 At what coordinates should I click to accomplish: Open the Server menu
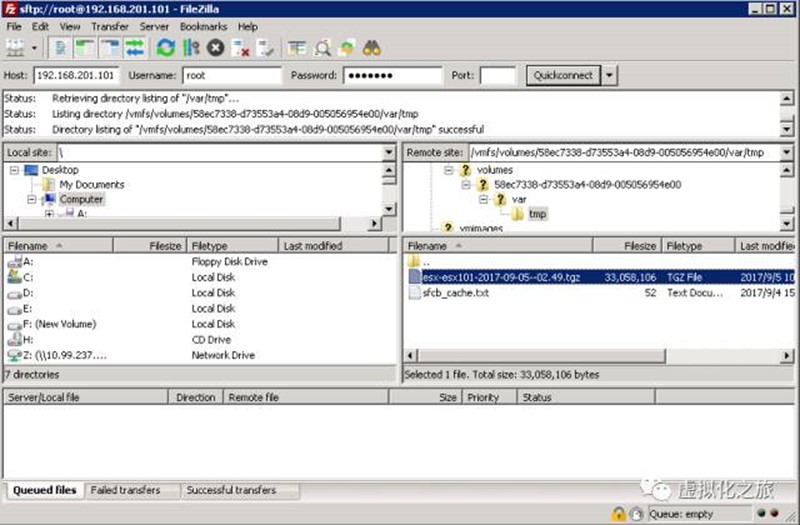[154, 27]
